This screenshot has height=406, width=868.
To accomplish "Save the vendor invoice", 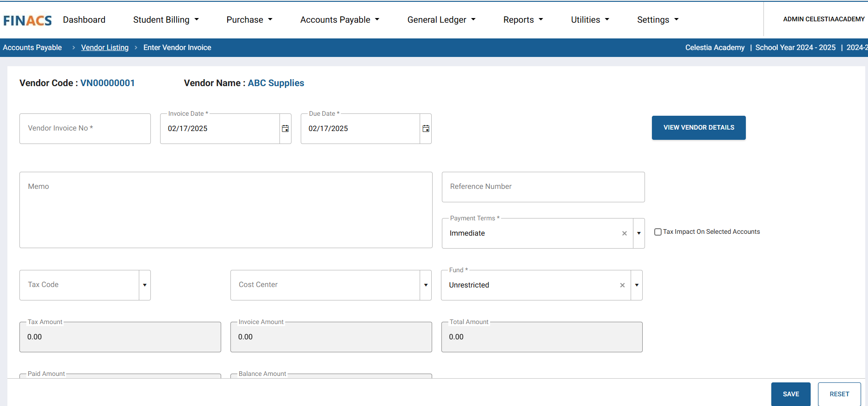I will pyautogui.click(x=791, y=394).
